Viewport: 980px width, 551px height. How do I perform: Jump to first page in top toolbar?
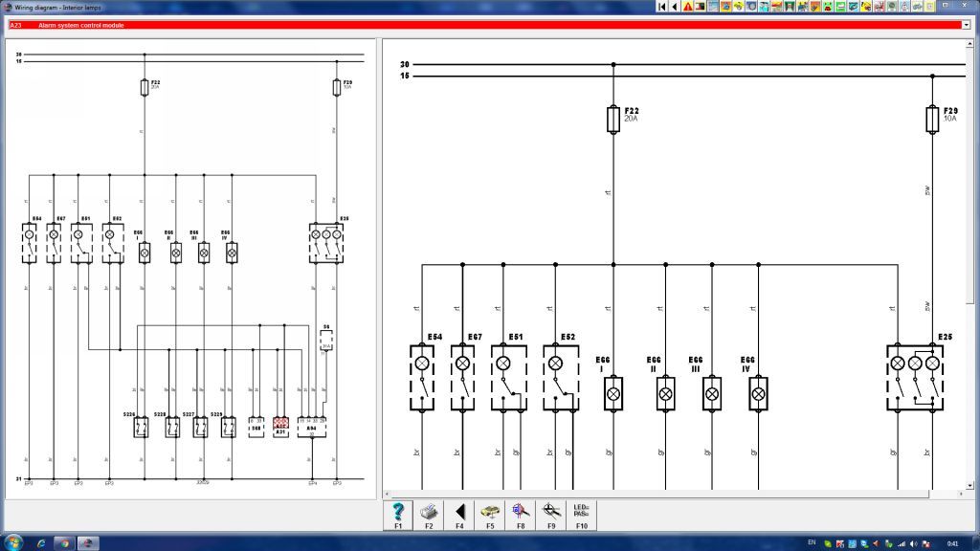point(662,7)
